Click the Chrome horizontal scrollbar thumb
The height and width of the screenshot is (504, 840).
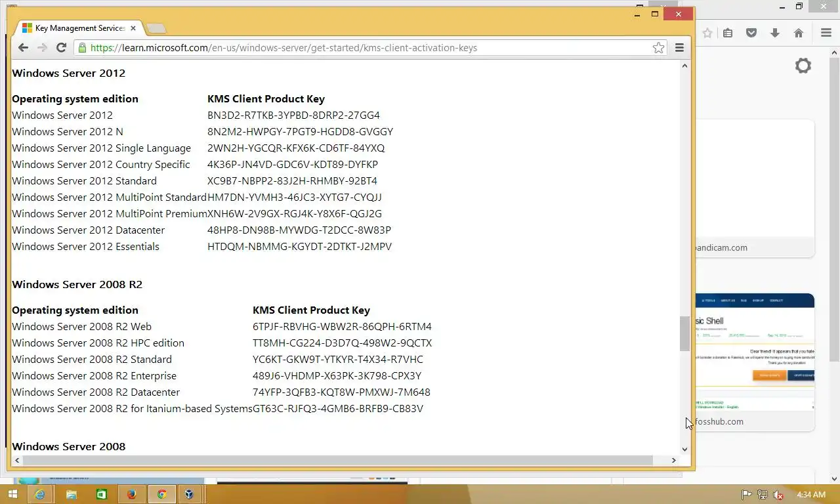pyautogui.click(x=338, y=460)
